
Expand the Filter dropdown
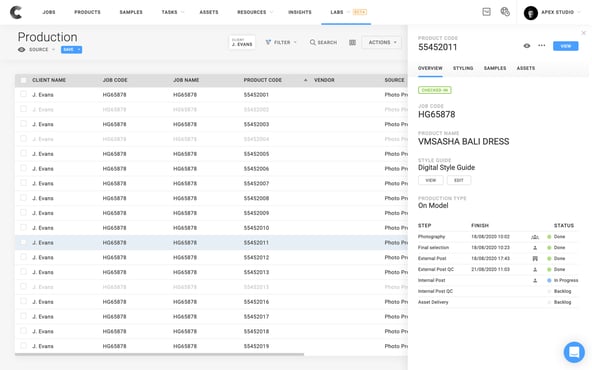281,42
